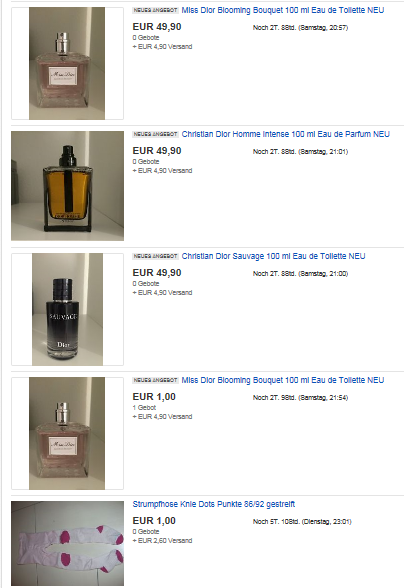This screenshot has height=588, width=404.
Task: Click the EUR 2,60 Versand shipping text
Action: point(162,541)
